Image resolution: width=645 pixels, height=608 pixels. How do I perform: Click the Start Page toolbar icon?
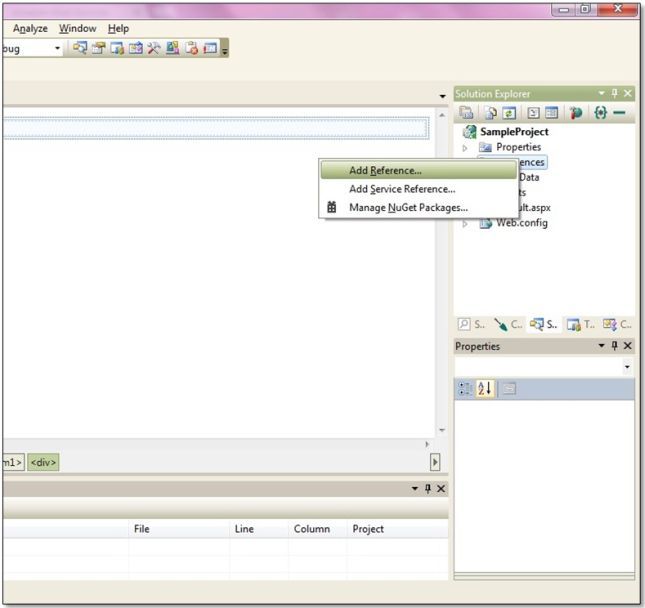click(x=136, y=48)
